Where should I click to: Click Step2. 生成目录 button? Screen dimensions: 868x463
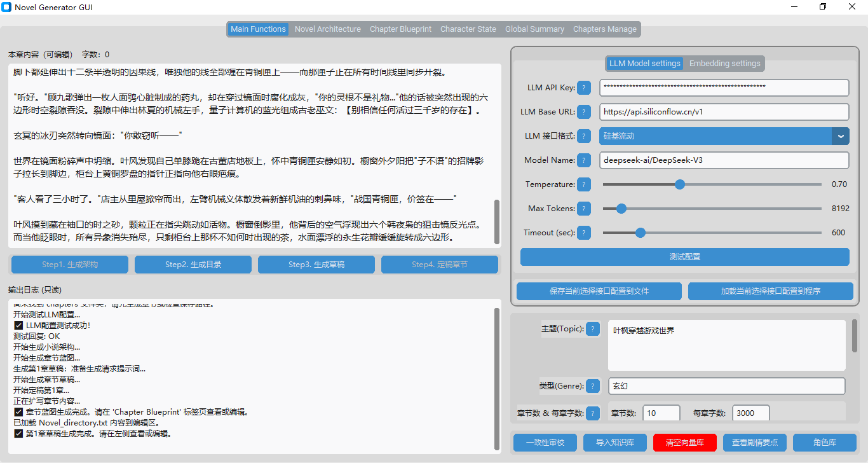pos(193,265)
